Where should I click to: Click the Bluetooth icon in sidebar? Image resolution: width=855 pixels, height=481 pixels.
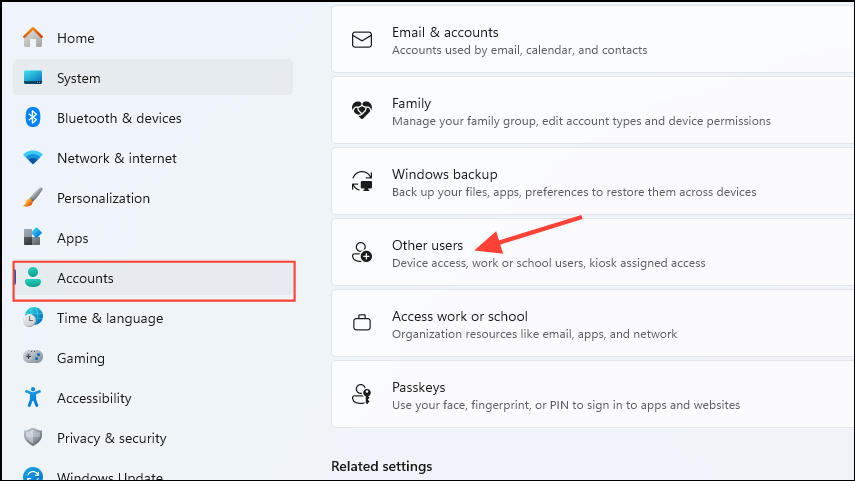tap(33, 117)
